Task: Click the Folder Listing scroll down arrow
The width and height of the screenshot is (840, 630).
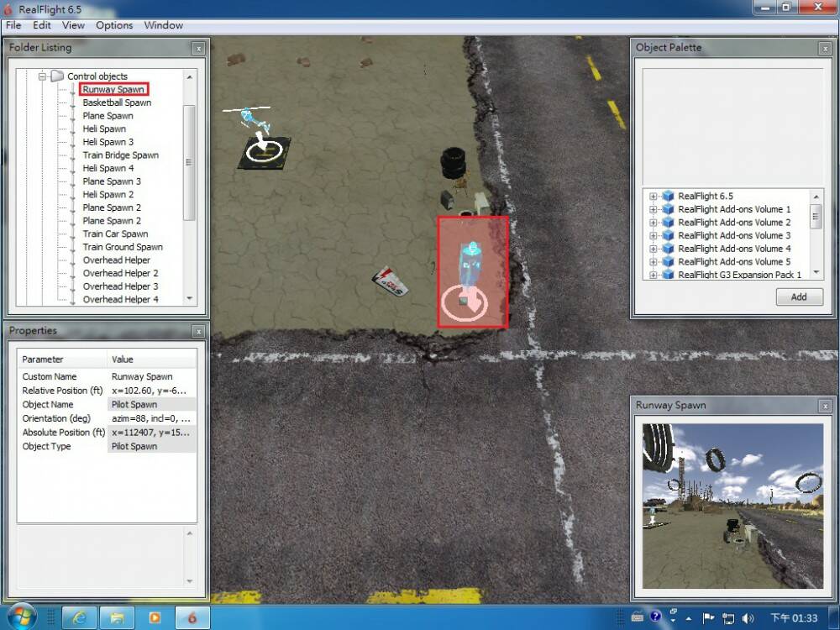Action: [189, 298]
